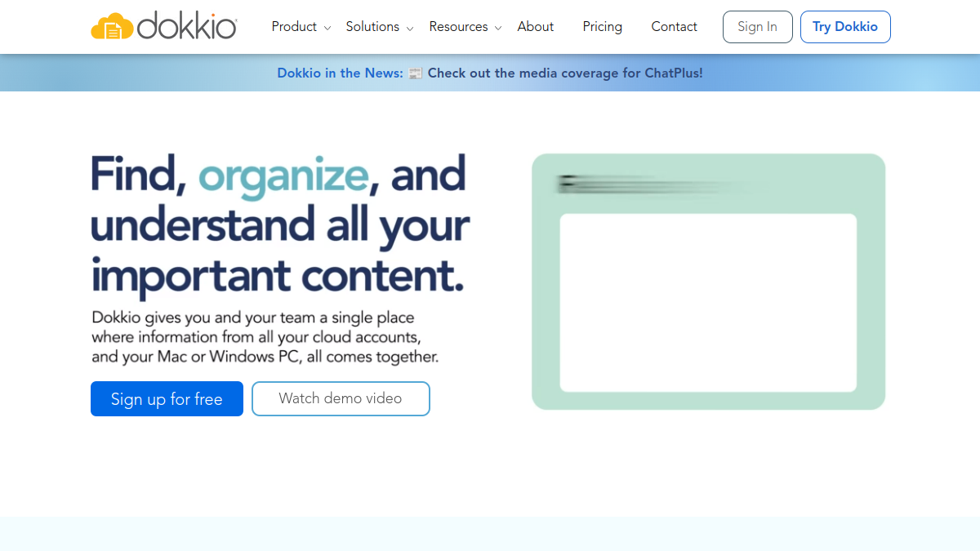980x551 pixels.
Task: Click Sign up for free
Action: [x=167, y=399]
